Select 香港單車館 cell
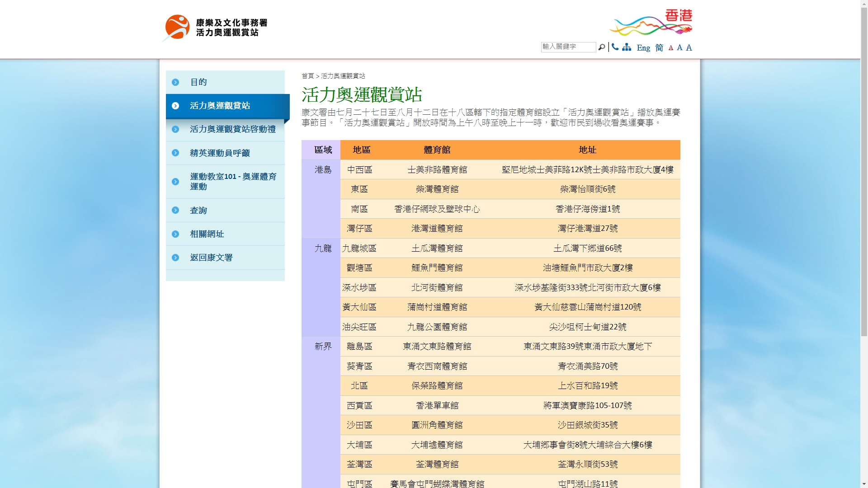The width and height of the screenshot is (868, 488). tap(437, 406)
